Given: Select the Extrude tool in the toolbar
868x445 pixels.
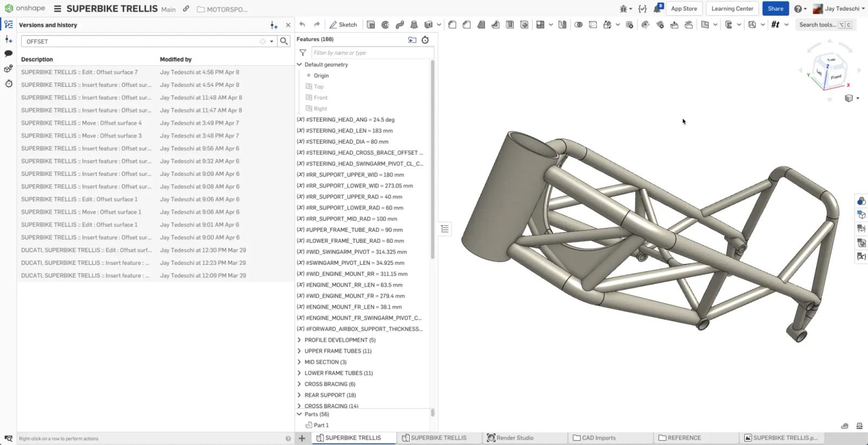Looking at the screenshot, I should [x=371, y=24].
